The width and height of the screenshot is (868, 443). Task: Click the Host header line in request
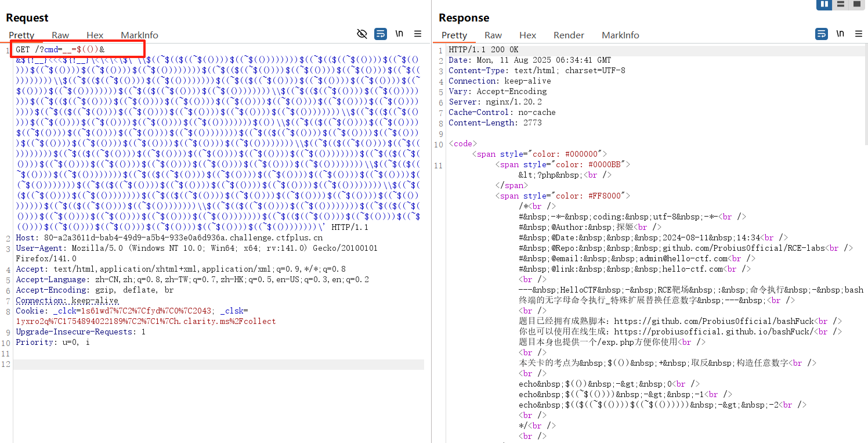tap(169, 238)
